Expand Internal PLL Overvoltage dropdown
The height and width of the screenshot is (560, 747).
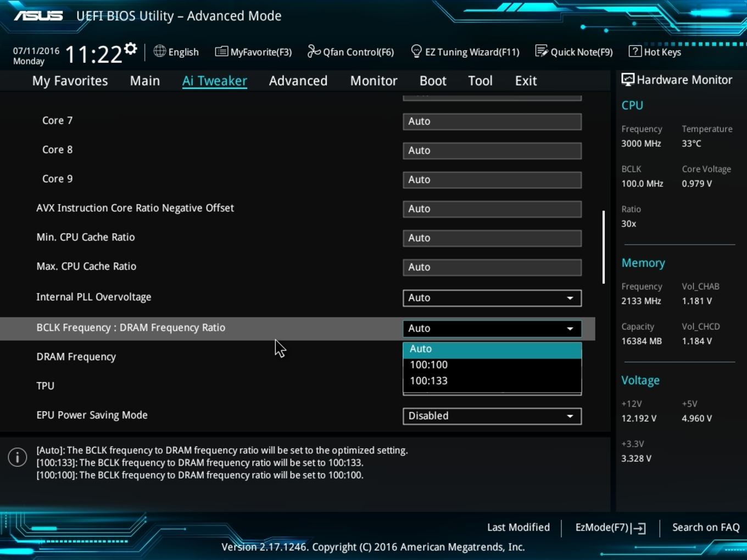pyautogui.click(x=492, y=298)
